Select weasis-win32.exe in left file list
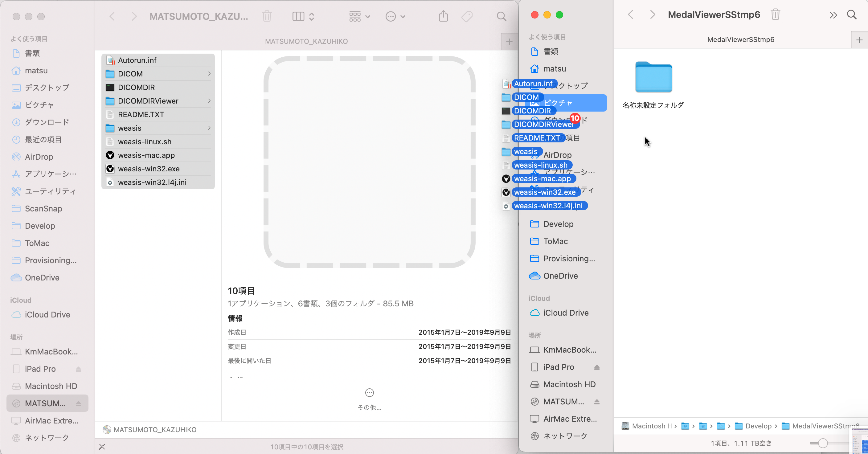This screenshot has height=454, width=868. pos(158,169)
